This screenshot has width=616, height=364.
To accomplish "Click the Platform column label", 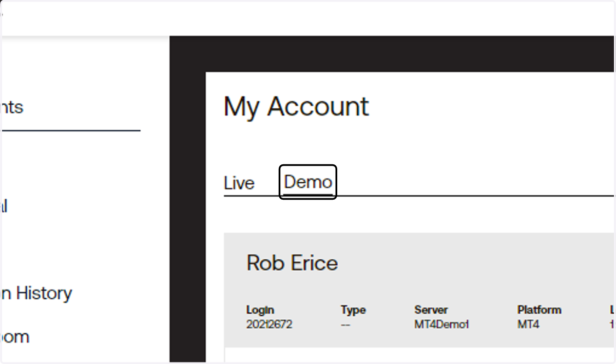I will click(540, 310).
